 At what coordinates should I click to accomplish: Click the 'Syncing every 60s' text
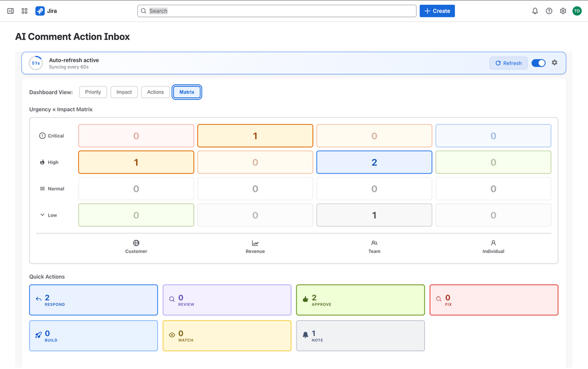[x=68, y=67]
